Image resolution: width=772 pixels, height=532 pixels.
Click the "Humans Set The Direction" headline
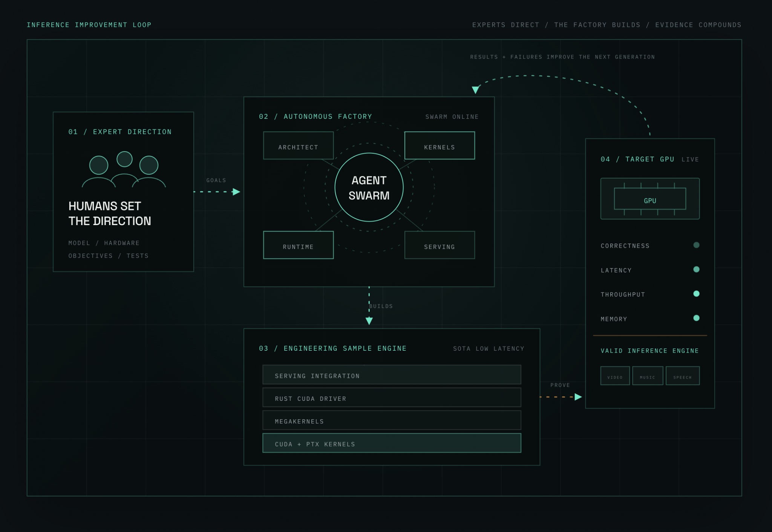click(x=110, y=213)
